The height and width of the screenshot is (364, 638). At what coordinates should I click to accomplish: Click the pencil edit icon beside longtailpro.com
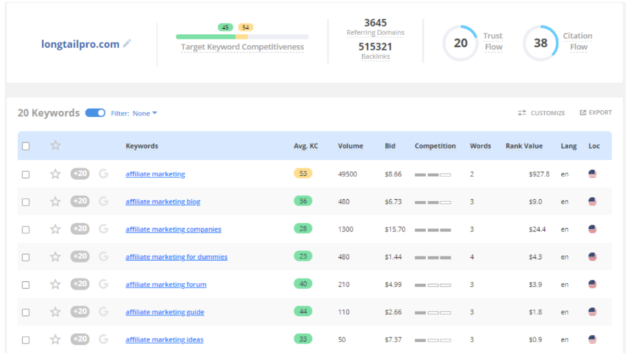click(127, 44)
